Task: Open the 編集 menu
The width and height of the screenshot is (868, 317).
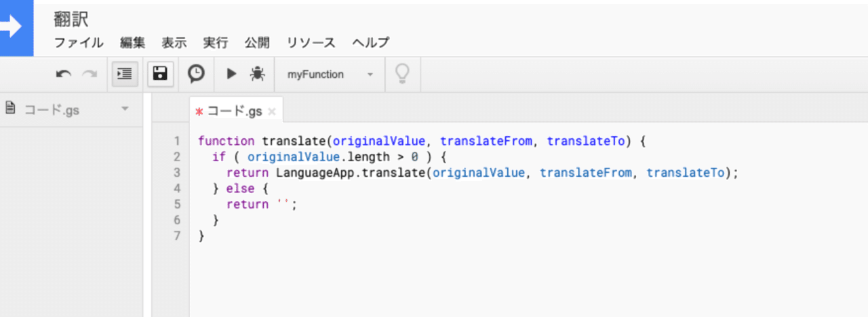Action: [x=133, y=43]
